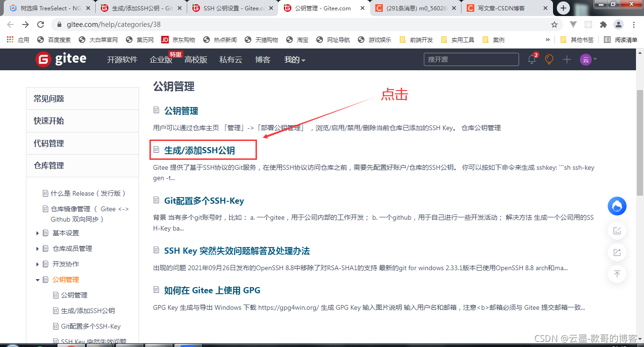Select the highlighted 公钥管理 tree item

tap(66, 280)
